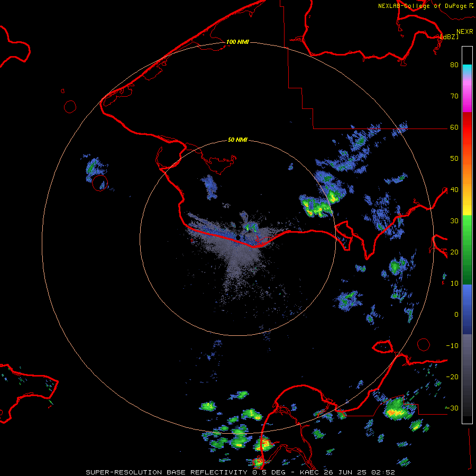
Task: Click the [dBZ] units label
Action: pos(449,36)
